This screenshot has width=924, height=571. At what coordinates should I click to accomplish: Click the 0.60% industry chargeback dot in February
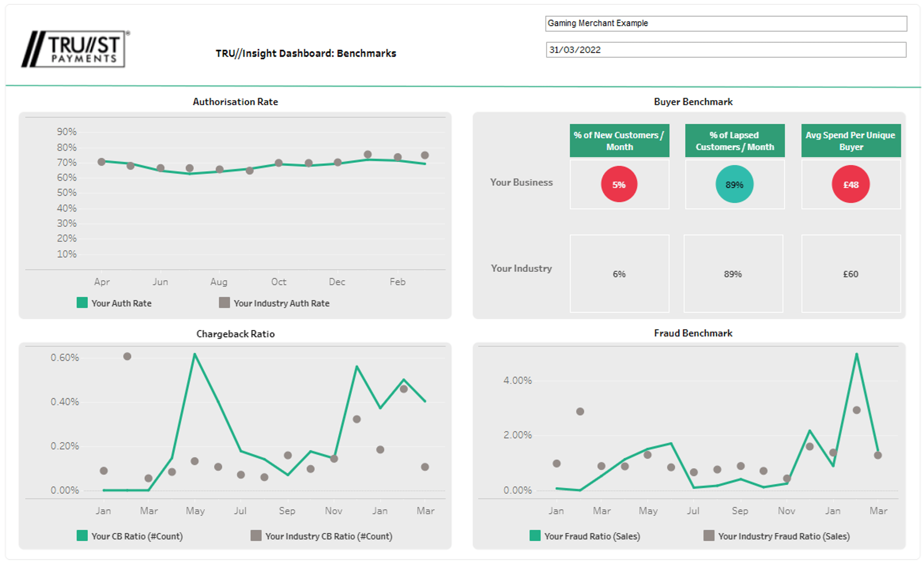(127, 356)
